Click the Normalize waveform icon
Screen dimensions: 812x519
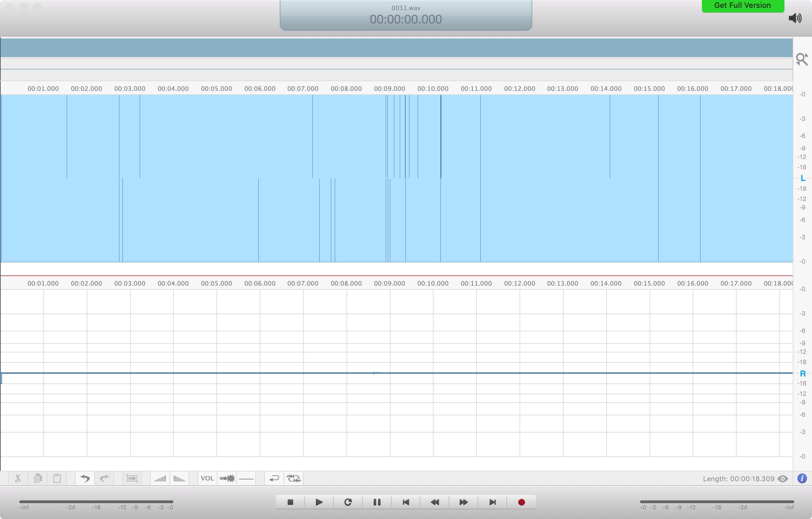227,478
